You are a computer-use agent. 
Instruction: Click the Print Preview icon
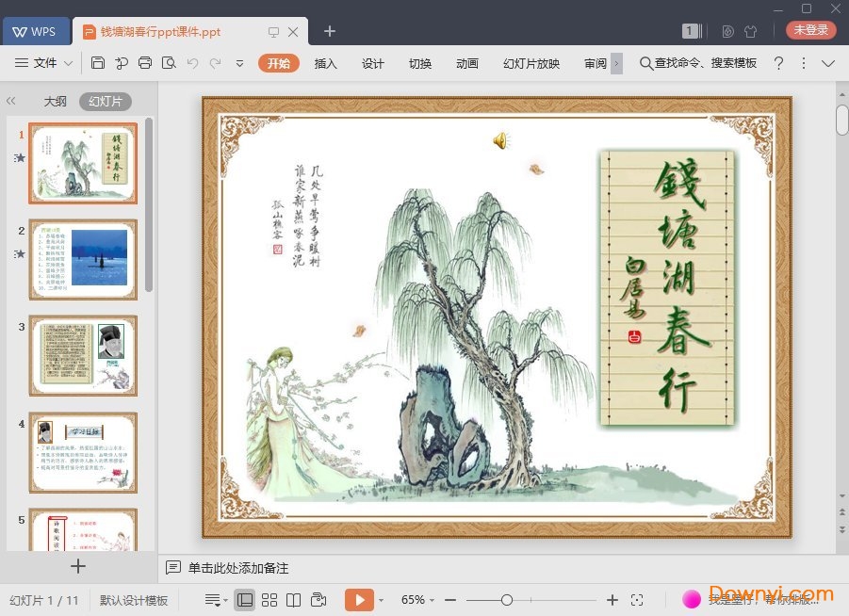(x=171, y=63)
